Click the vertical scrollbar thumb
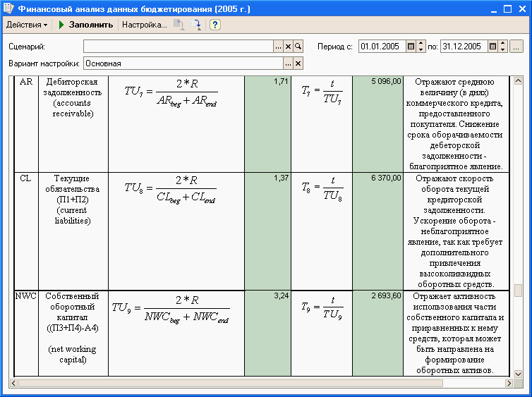The width and height of the screenshot is (532, 397). click(x=518, y=291)
